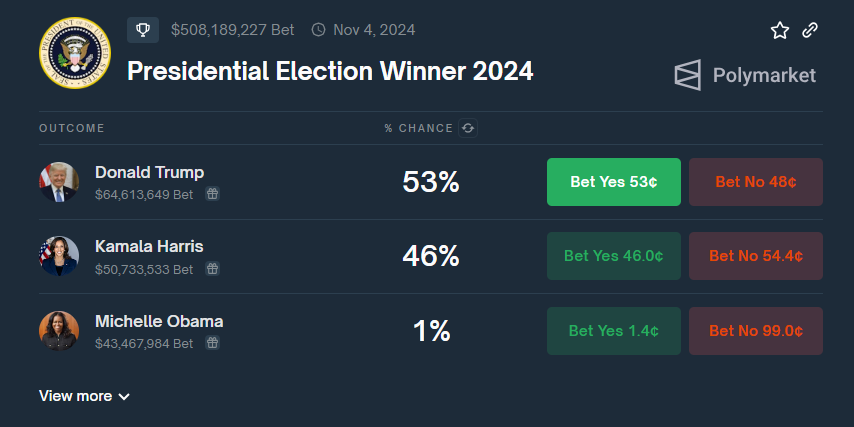Click the Polymarket logo
The image size is (854, 427).
tap(745, 75)
